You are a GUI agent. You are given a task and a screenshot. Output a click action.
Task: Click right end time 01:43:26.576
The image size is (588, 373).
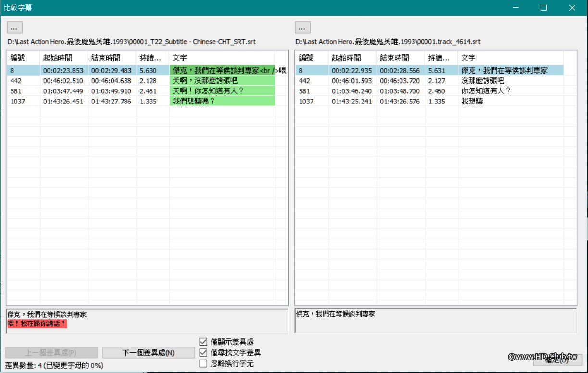[x=400, y=101]
